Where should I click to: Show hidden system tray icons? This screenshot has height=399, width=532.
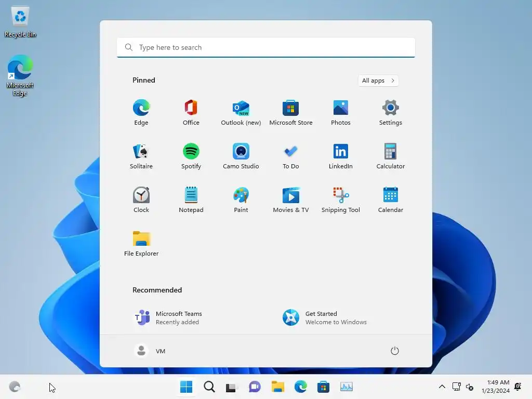442,387
